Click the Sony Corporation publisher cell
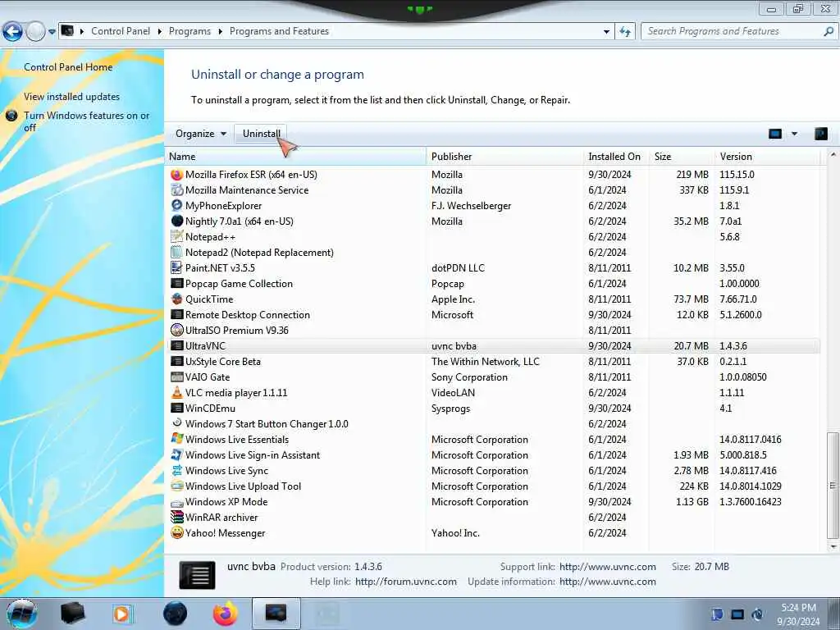 click(x=469, y=377)
